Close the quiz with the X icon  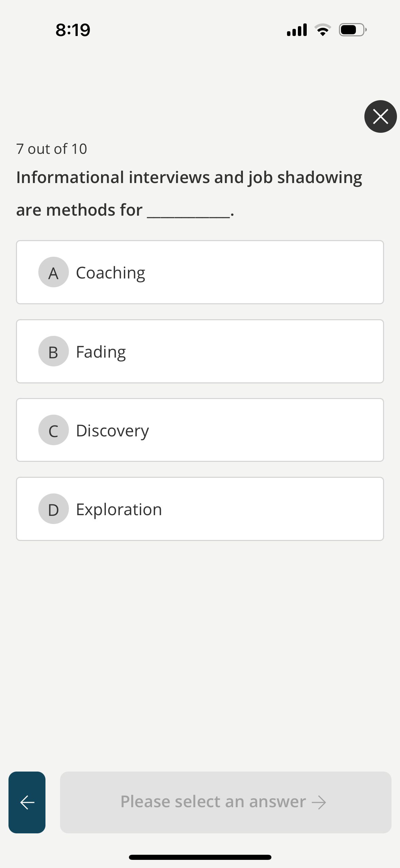point(380,116)
